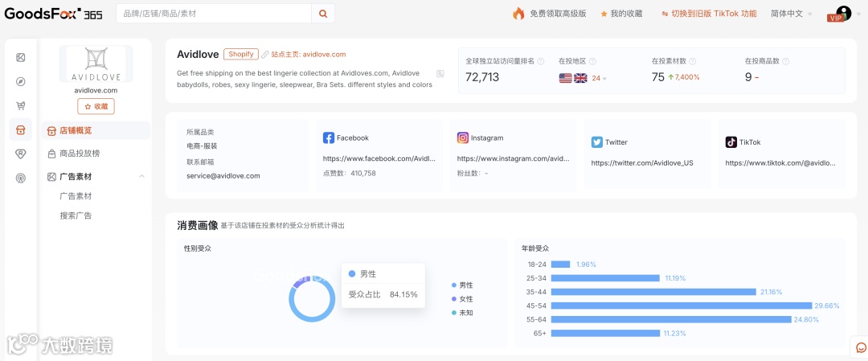Focus the 品牌/店铺/商品/素材 search field
This screenshot has height=361, width=868.
[x=214, y=14]
